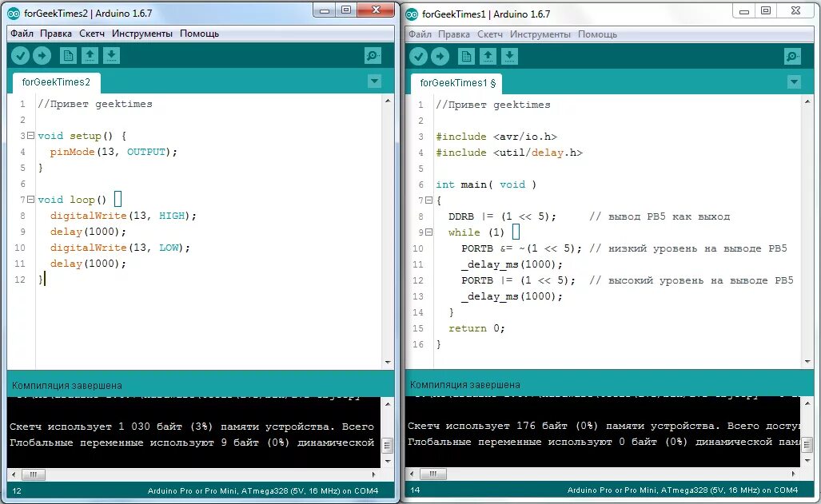This screenshot has height=504, width=821.
Task: Click Upload arrow icon in forGeekTimes1 window
Action: click(x=440, y=56)
